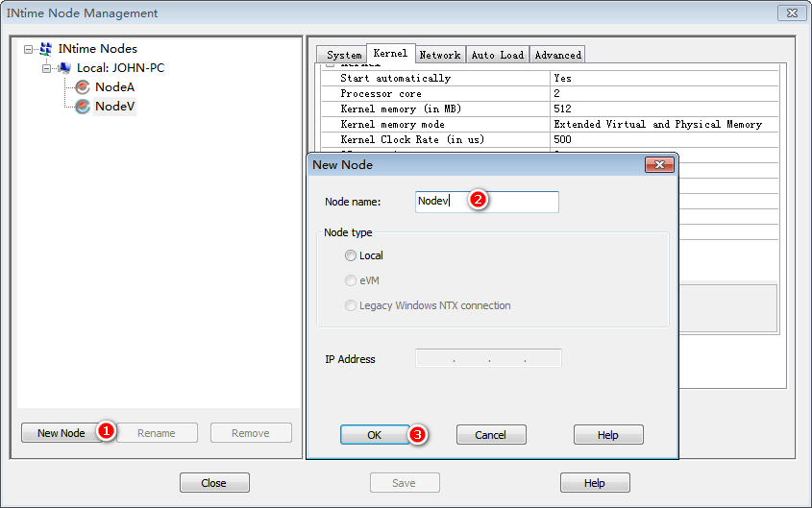The width and height of the screenshot is (812, 508).
Task: Click the Node name text field
Action: (487, 202)
